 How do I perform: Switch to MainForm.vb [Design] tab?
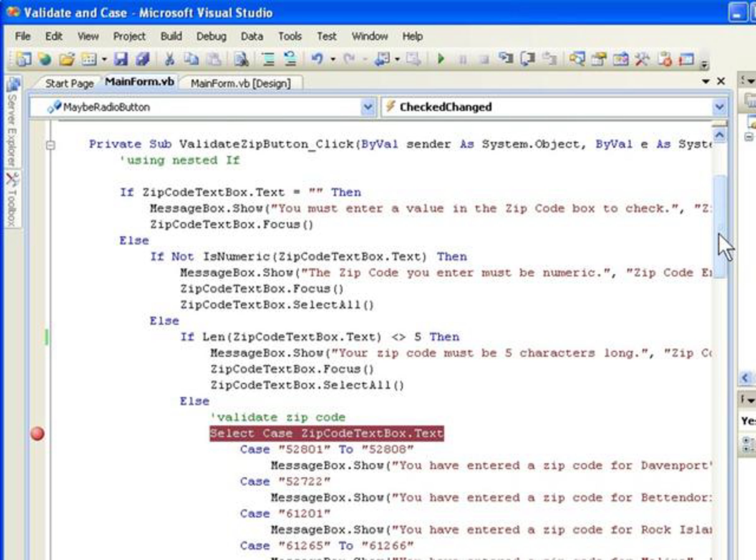[x=240, y=83]
